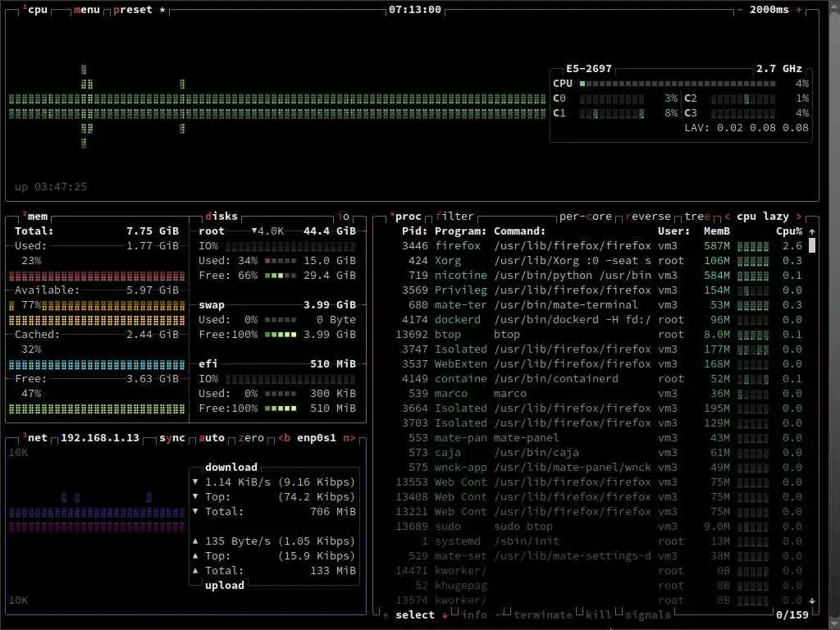Zero the network totals
Image resolution: width=840 pixels, height=630 pixels.
[251, 438]
